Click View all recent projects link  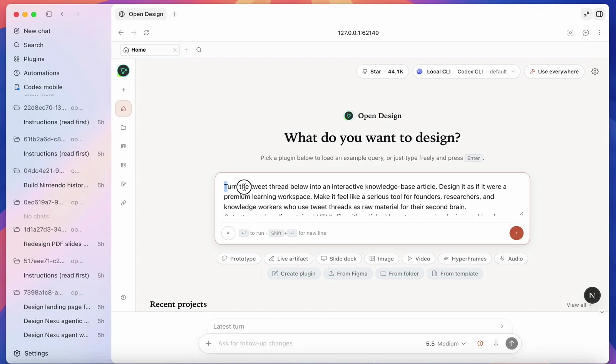click(x=579, y=305)
